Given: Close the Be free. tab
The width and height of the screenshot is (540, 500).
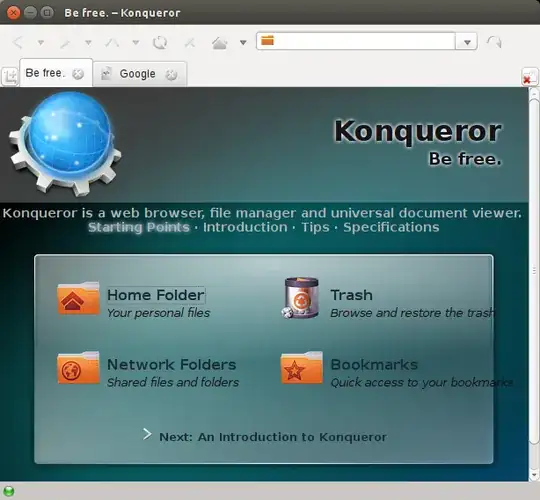Looking at the screenshot, I should click(78, 74).
